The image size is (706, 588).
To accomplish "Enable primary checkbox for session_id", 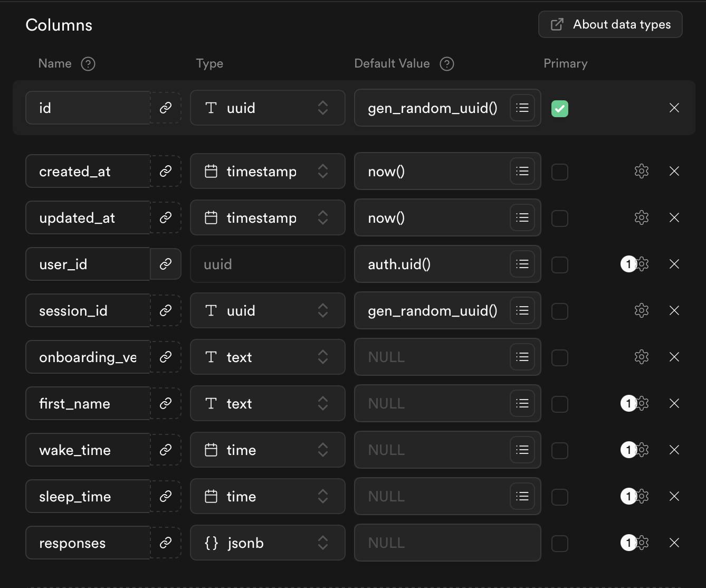I will [559, 311].
